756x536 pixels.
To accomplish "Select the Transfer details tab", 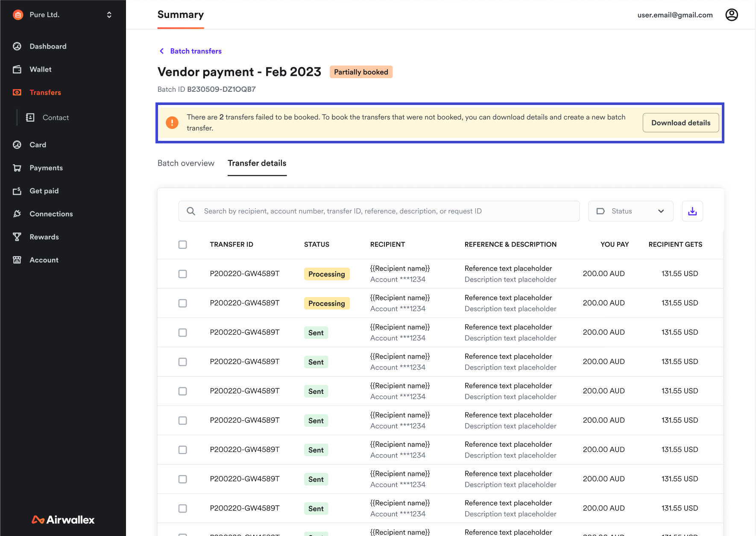I will pos(257,163).
